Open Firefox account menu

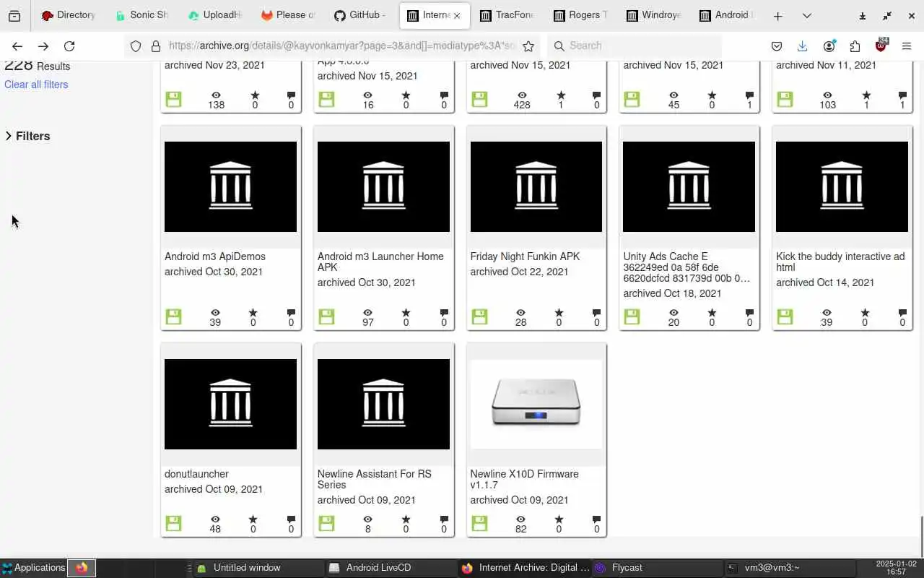pyautogui.click(x=829, y=46)
